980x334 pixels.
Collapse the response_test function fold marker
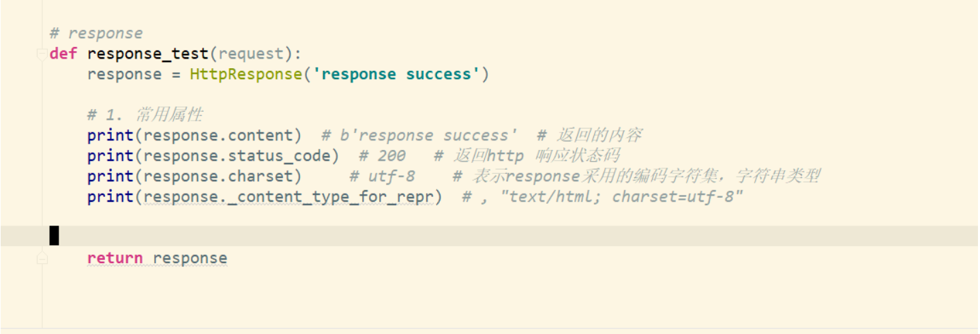(42, 55)
